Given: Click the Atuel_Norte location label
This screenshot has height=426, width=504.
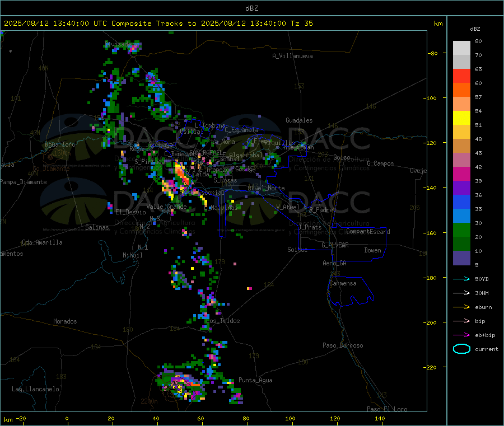Looking at the screenshot, I should click(x=266, y=188).
